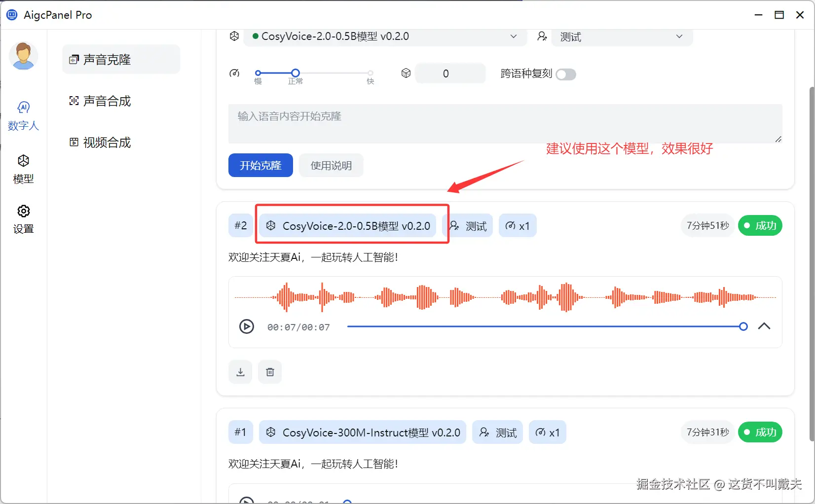Click the person icon beside 测试 dropdown

point(542,36)
